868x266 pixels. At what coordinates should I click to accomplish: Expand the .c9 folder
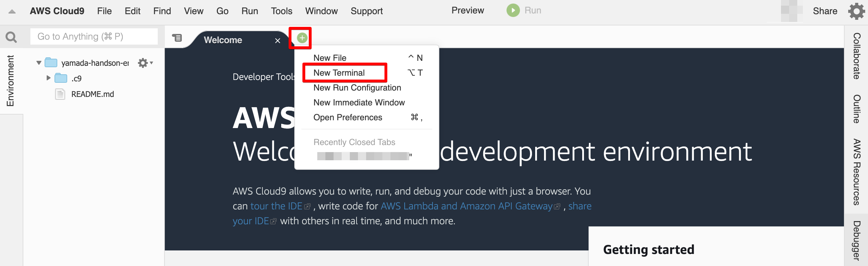48,78
